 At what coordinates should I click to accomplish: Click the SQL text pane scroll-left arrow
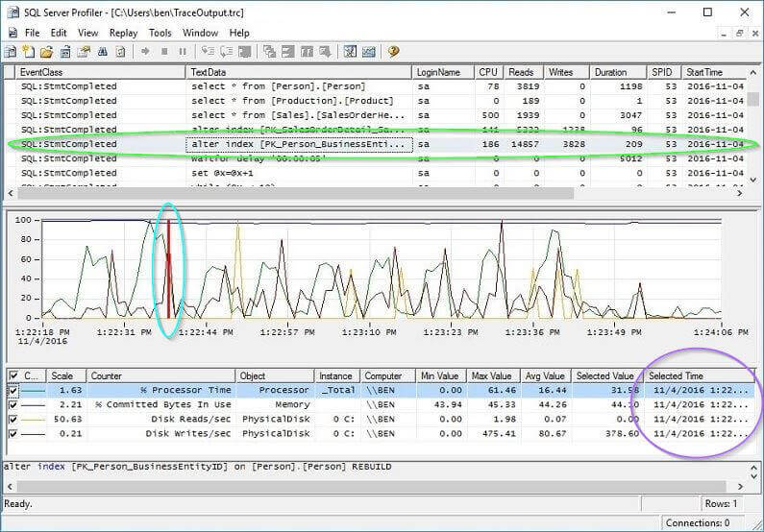pos(11,486)
